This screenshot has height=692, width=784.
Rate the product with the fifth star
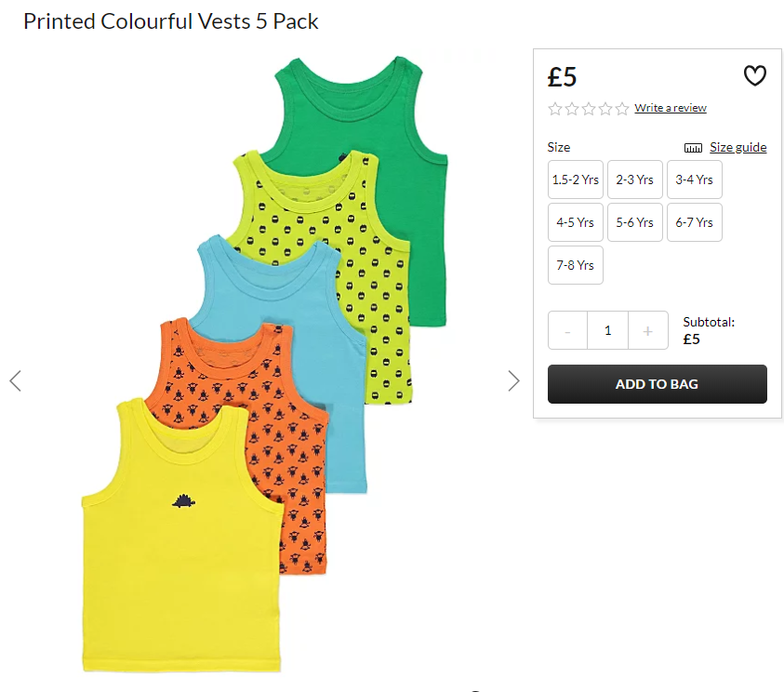click(622, 108)
